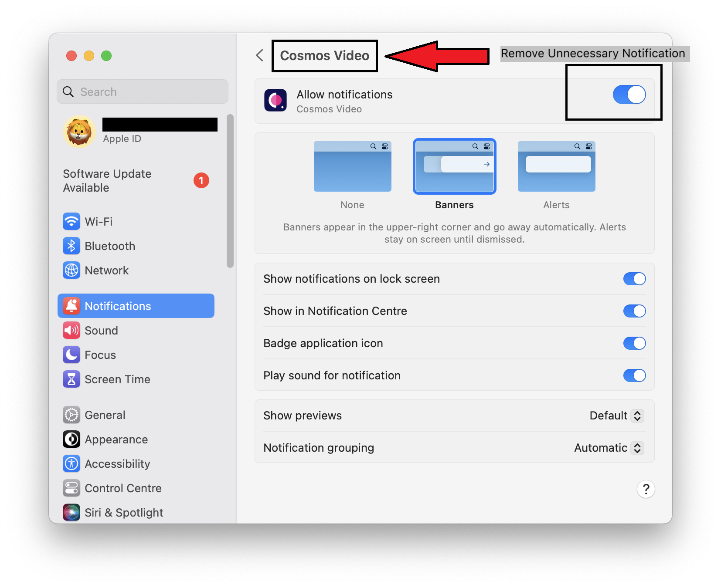Viewport: 721px width, 588px height.
Task: Select Banners notification style thumbnail
Action: point(455,166)
